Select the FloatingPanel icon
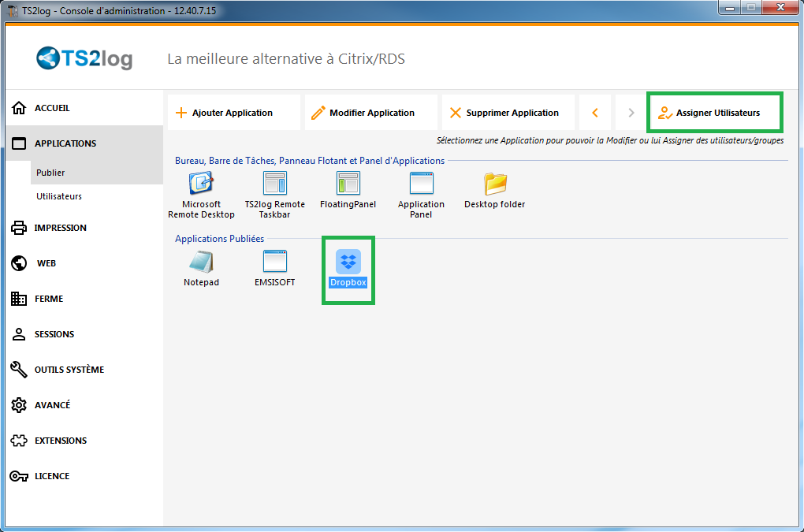This screenshot has width=804, height=532. tap(348, 190)
